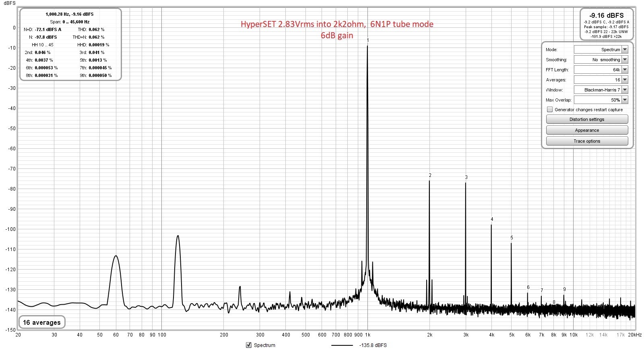Click the 1,000.28 Hz, -9.16 dBFS header
The width and height of the screenshot is (644, 351).
tap(70, 14)
